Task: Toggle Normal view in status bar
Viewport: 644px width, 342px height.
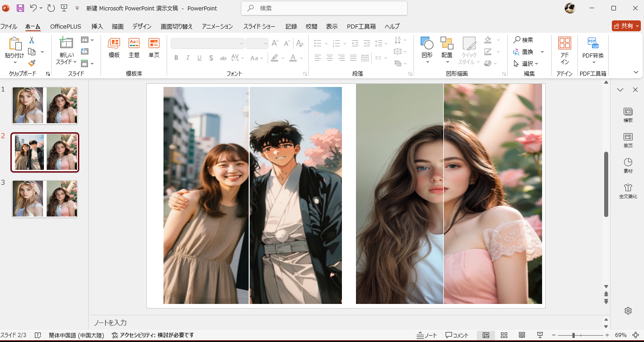Action: [486, 335]
